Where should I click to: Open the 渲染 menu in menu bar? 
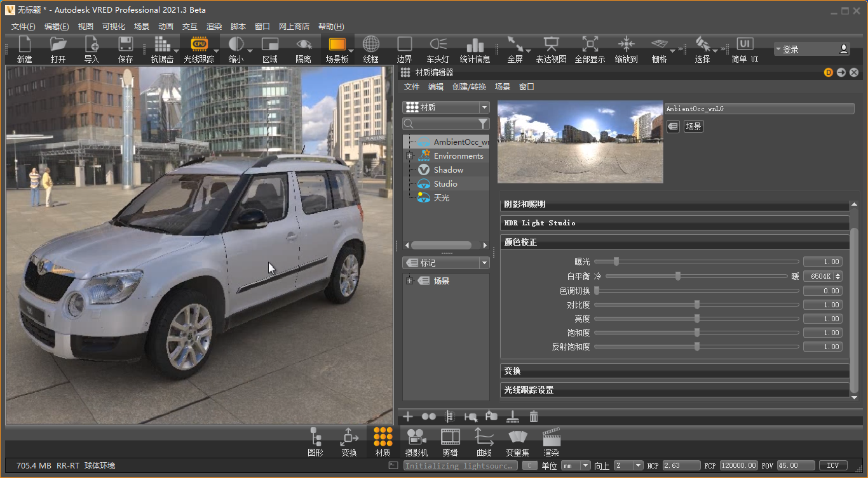point(214,27)
